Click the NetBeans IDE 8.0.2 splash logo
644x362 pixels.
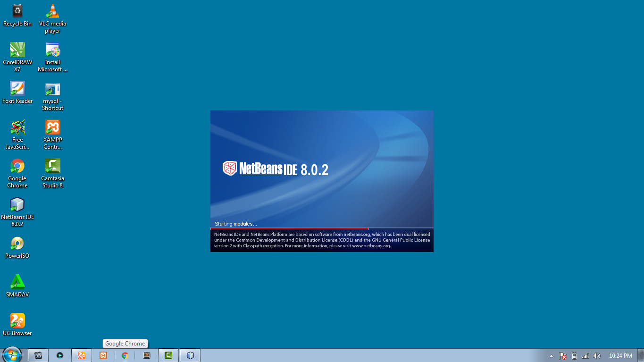tap(276, 169)
